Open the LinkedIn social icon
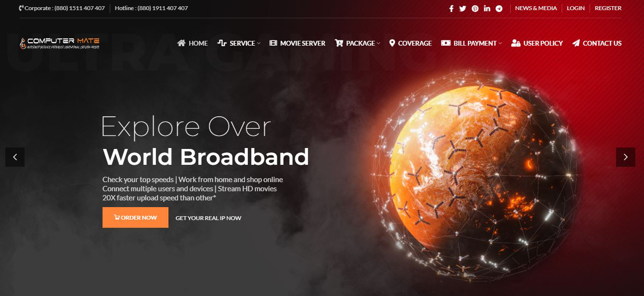644x296 pixels. pos(487,9)
